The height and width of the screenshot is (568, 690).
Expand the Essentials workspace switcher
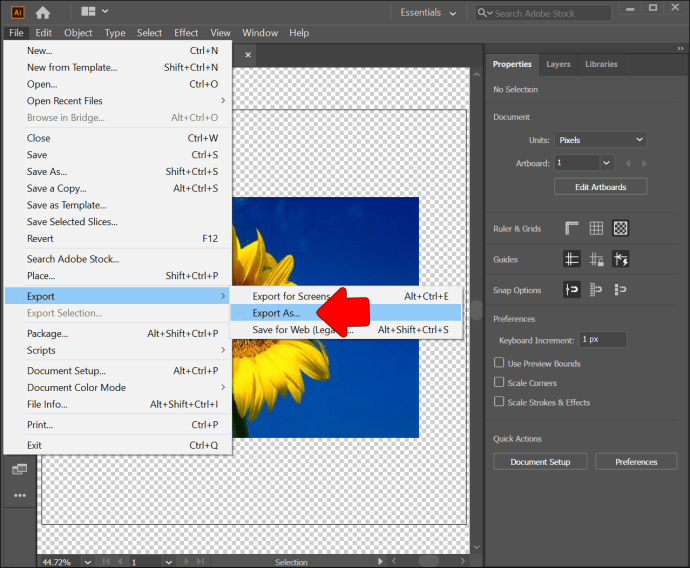tap(428, 13)
